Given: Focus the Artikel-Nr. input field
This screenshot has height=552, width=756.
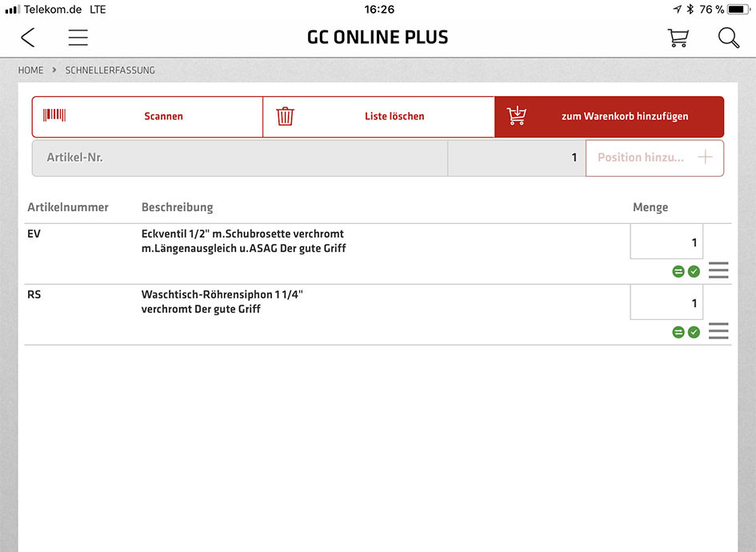Looking at the screenshot, I should [240, 158].
